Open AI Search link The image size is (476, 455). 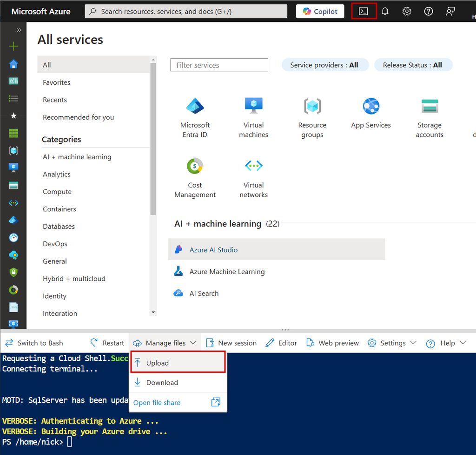pos(204,294)
